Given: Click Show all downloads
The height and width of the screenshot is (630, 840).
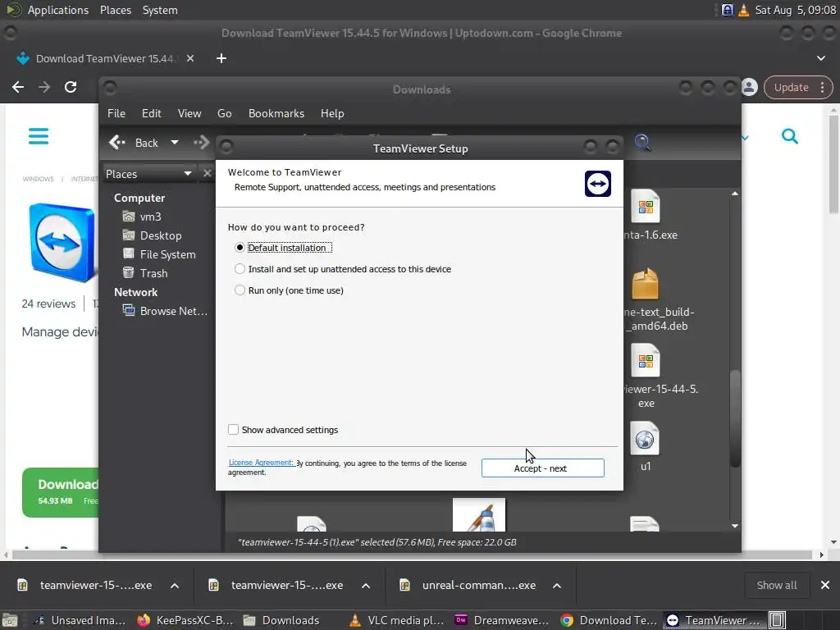Looking at the screenshot, I should [x=776, y=586].
